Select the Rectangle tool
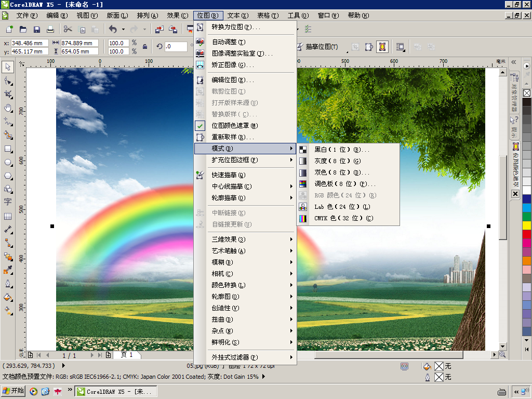The image size is (532, 399). (8, 149)
